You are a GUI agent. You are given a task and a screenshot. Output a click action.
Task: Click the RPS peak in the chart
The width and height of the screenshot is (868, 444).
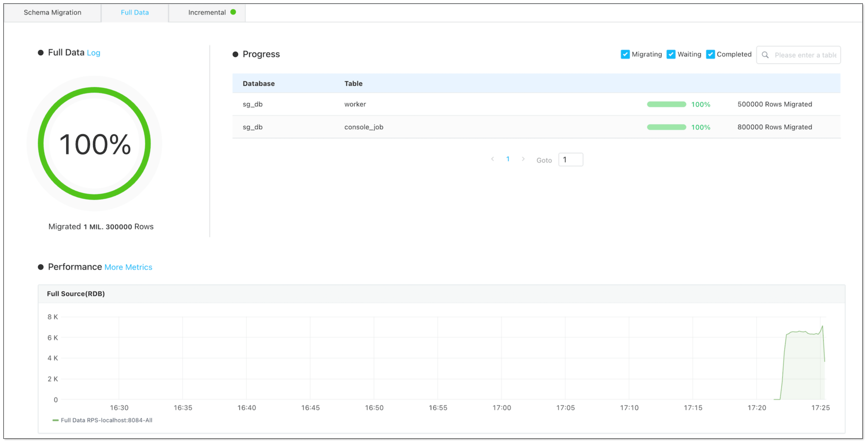click(822, 326)
